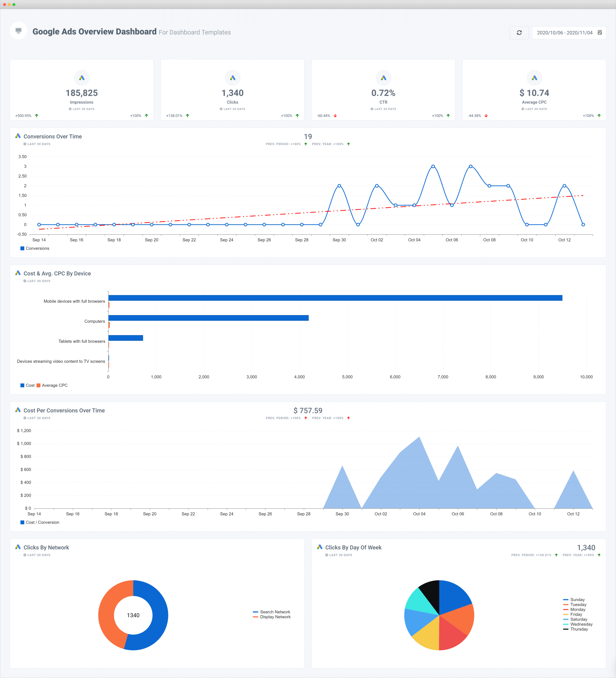Viewport: 616px width, 678px height.
Task: Click the Clicks By Network widget title
Action: coord(46,547)
